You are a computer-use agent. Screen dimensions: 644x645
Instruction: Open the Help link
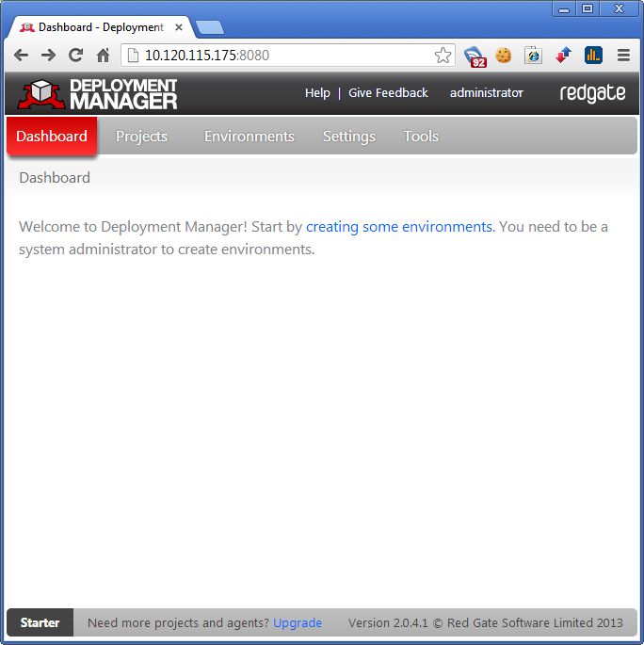click(x=317, y=93)
